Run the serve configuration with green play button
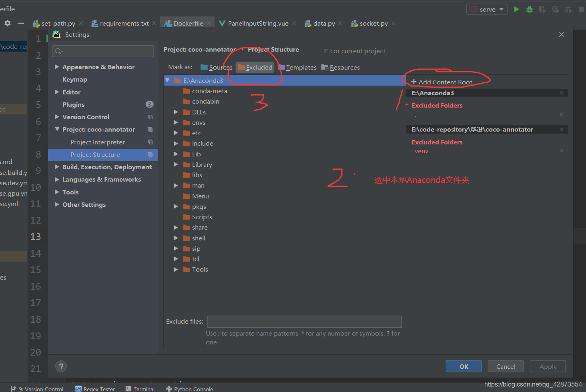The height and width of the screenshot is (392, 586). click(x=516, y=9)
